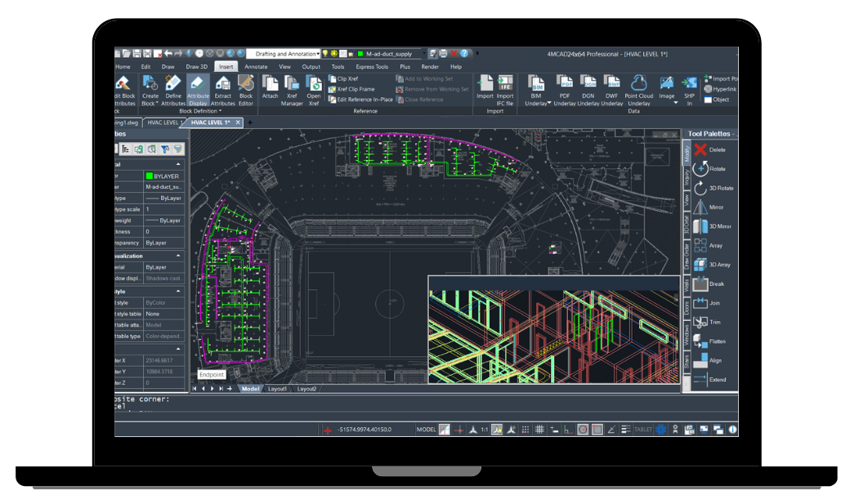
Task: Click the Extract Attributes icon
Action: point(222,89)
